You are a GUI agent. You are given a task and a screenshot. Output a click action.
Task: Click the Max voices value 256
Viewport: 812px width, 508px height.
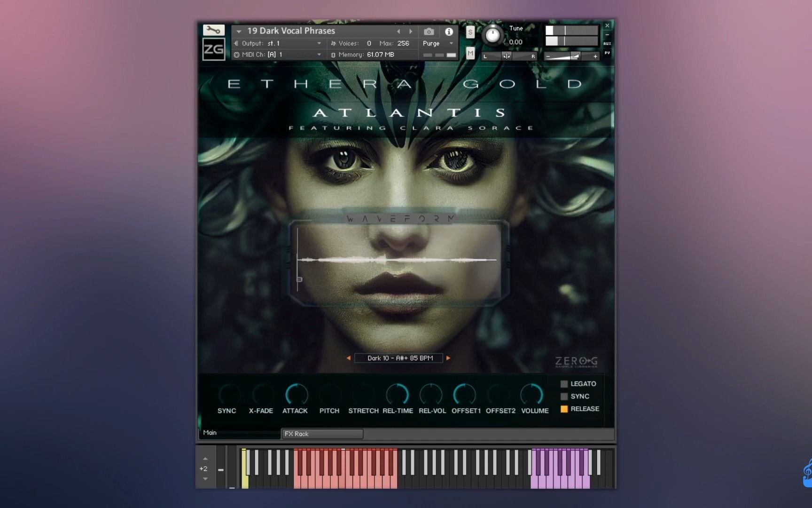(x=403, y=43)
